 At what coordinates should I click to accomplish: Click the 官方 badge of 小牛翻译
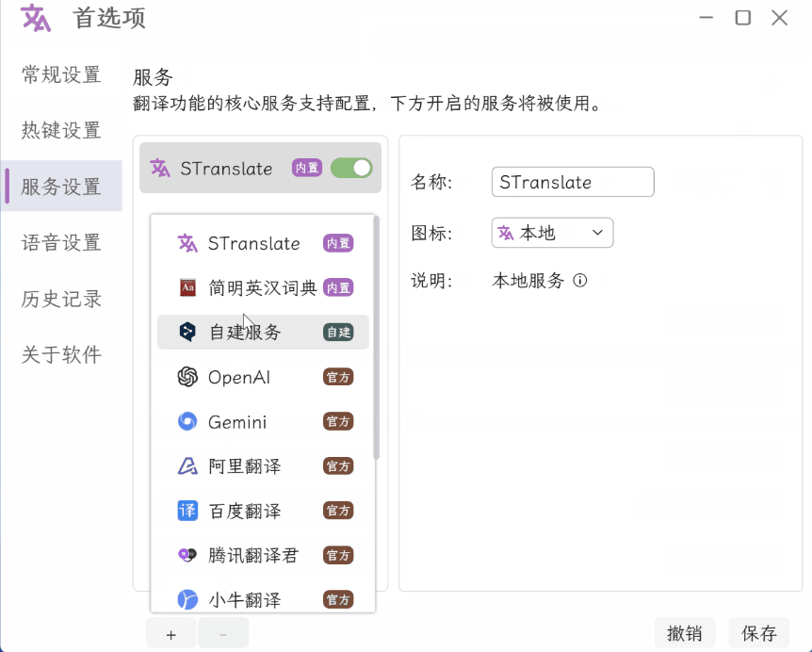(x=338, y=599)
